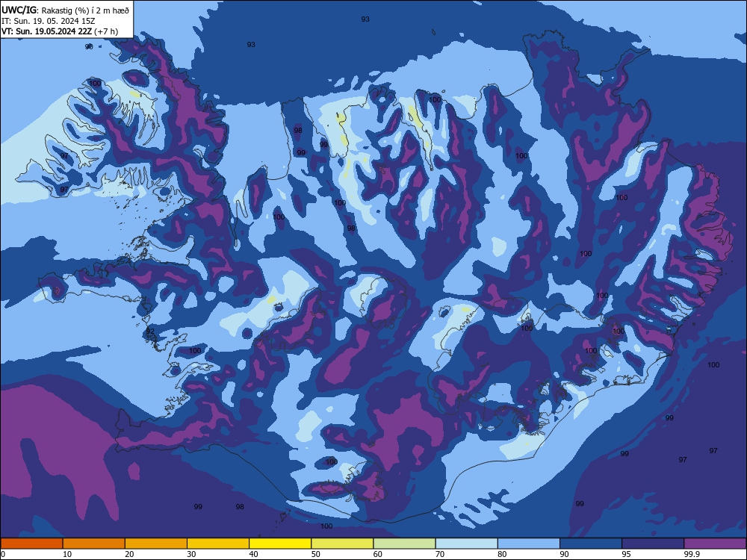Select the '95' legend scale label
747x560 pixels.
click(627, 554)
